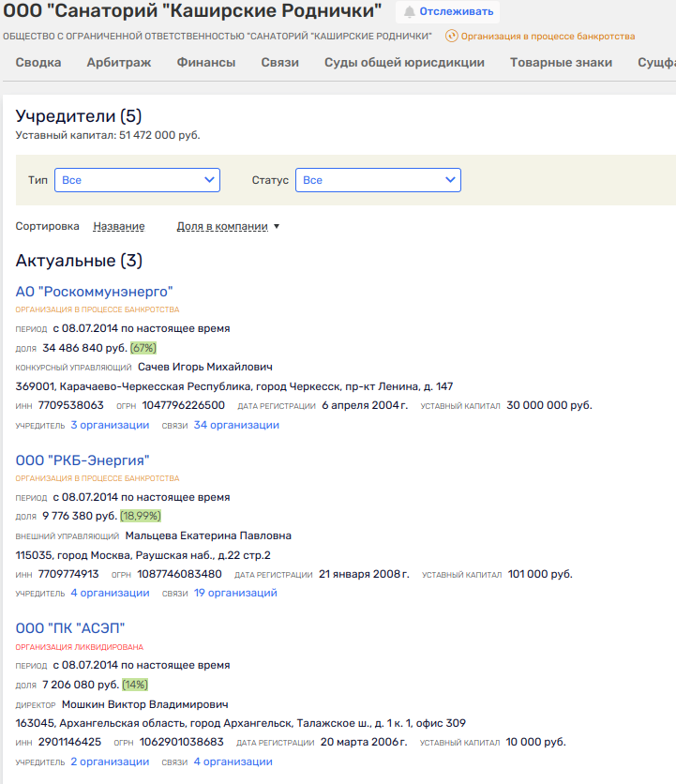The image size is (676, 784).
Task: Go to the Связи tab
Action: click(280, 63)
